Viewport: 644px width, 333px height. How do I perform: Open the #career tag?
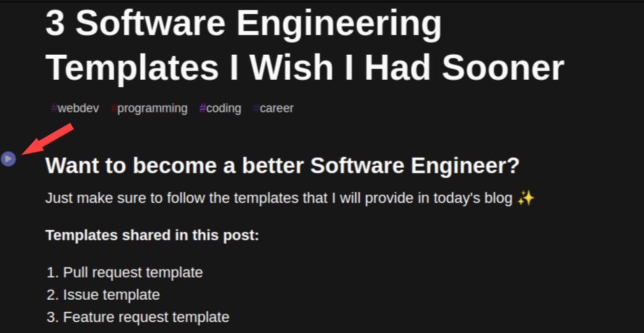coord(273,108)
